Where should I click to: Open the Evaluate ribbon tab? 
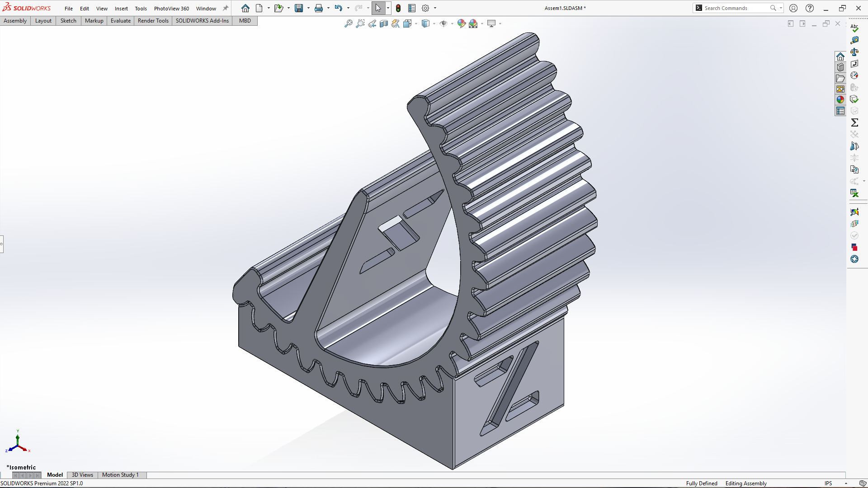point(121,21)
